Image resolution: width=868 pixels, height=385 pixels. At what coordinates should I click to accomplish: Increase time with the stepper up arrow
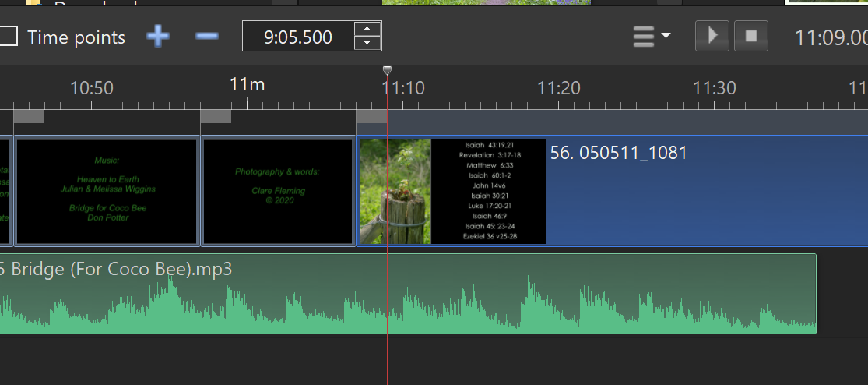(367, 29)
